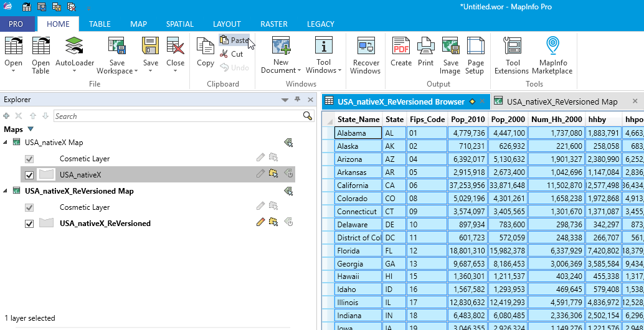
Task: Click the Recover Windows icon
Action: pos(366,45)
